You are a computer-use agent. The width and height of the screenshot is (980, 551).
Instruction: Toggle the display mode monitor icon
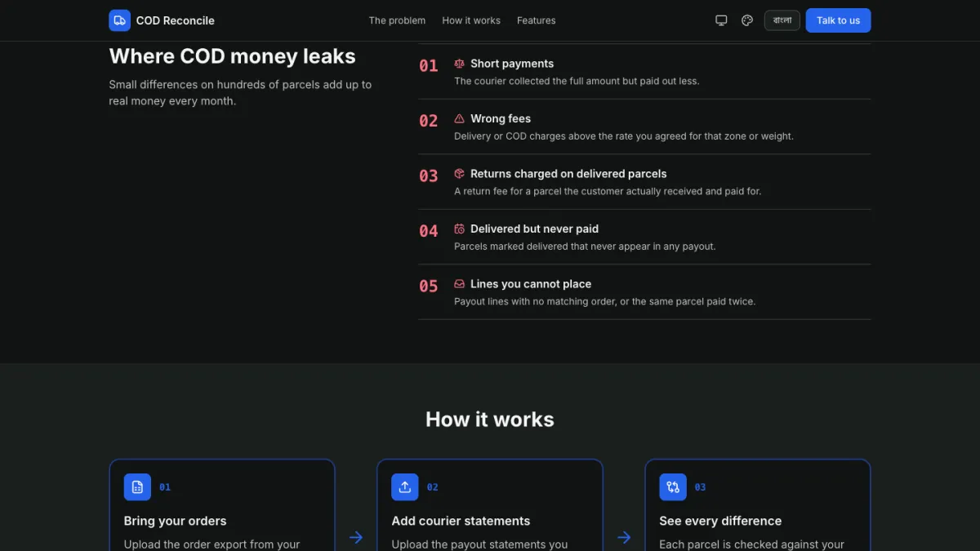coord(721,20)
